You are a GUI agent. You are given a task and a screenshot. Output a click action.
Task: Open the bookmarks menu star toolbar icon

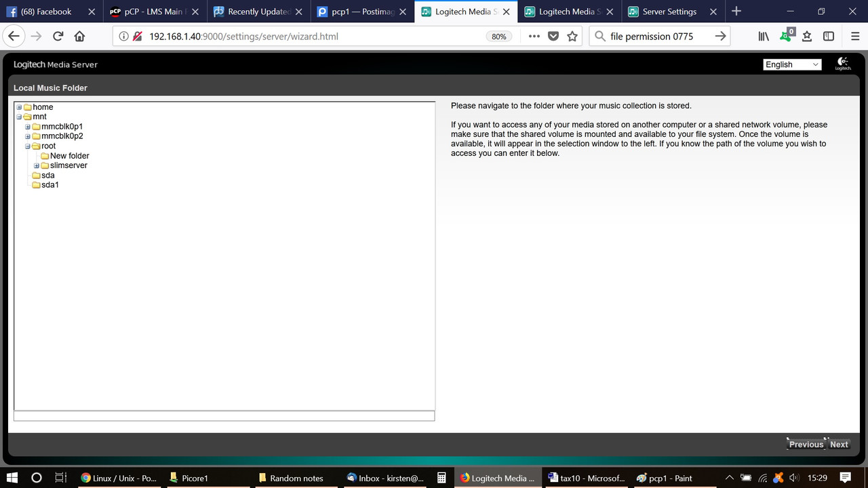pos(807,37)
